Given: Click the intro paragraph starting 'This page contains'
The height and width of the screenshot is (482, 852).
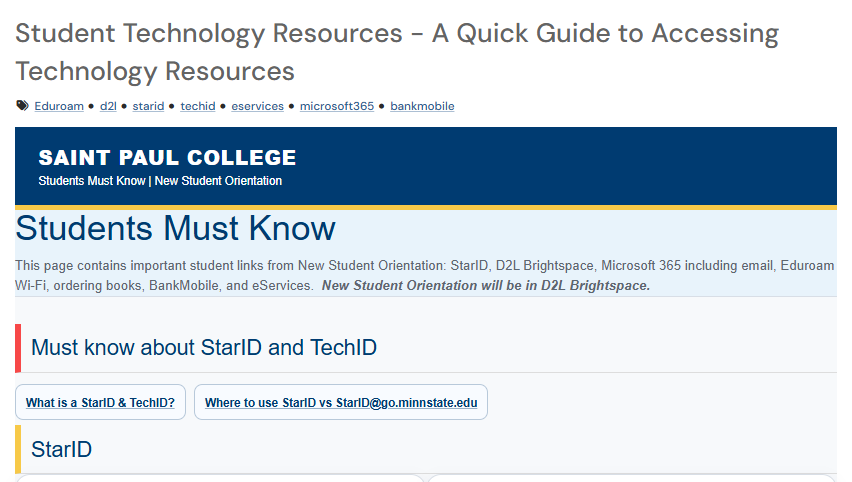Looking at the screenshot, I should [x=424, y=276].
